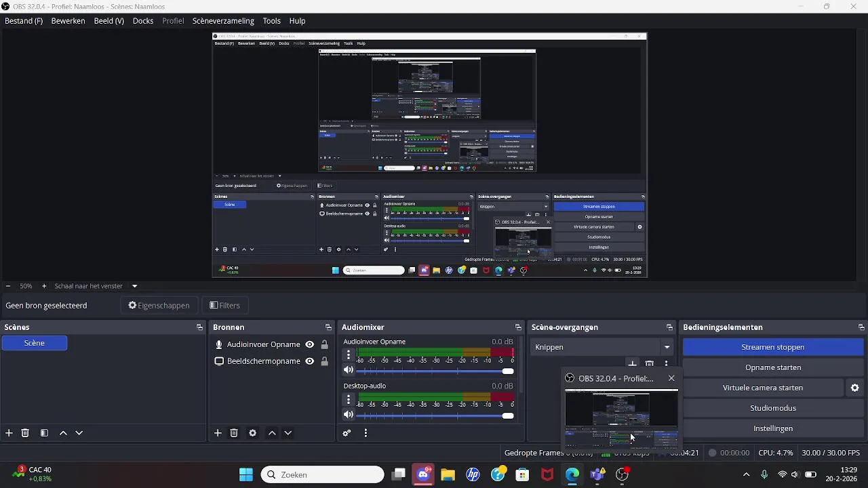Screen dimensions: 868x488
Task: Open scene filters icon in Scènes panel
Action: (44, 433)
